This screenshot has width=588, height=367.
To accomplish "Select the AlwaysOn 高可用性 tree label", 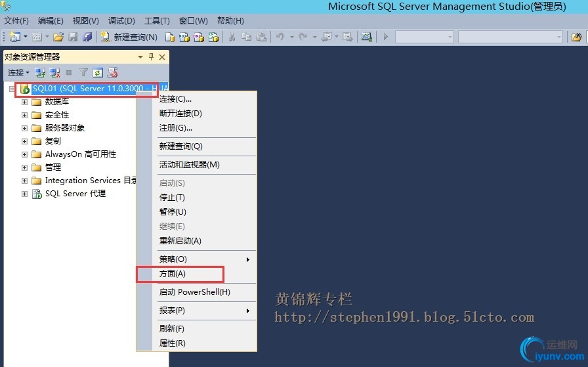I will tap(81, 154).
